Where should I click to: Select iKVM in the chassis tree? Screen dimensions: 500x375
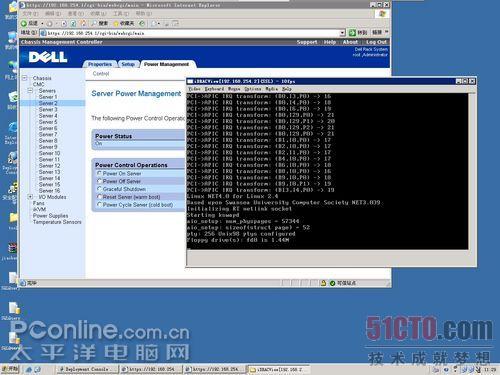(39, 209)
